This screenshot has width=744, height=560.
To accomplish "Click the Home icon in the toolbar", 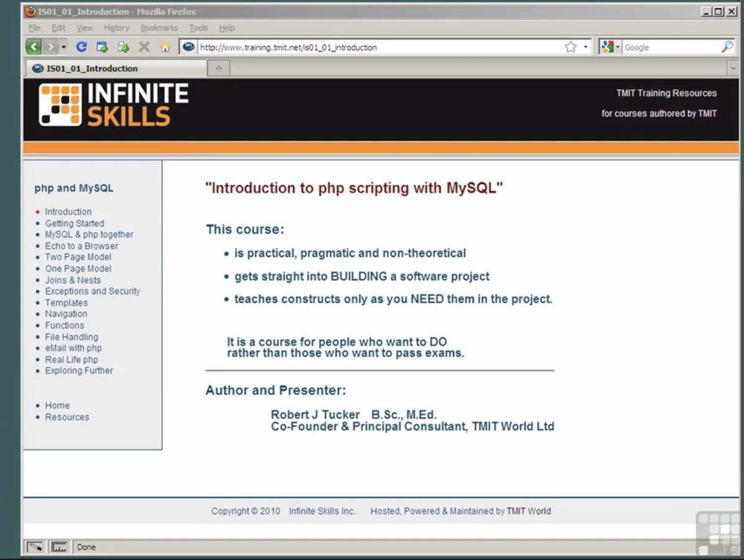I will 165,47.
